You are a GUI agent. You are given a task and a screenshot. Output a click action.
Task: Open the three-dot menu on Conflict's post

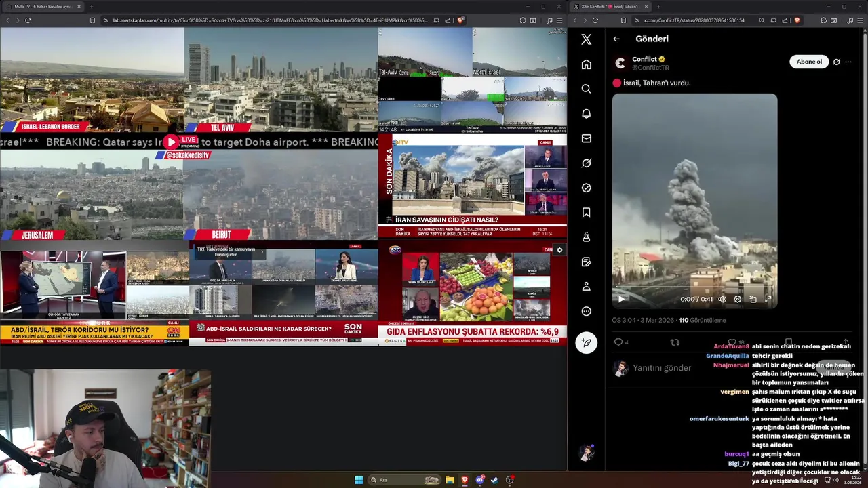(x=848, y=62)
